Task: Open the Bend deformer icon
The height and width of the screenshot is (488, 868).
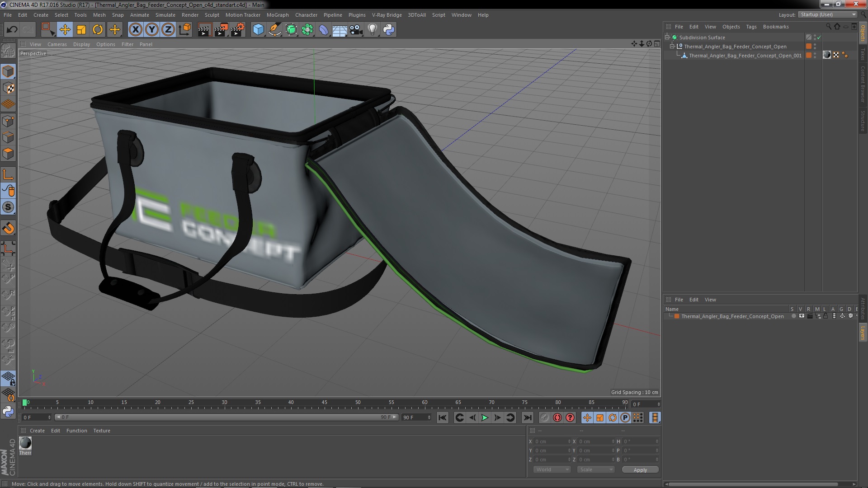Action: point(324,30)
